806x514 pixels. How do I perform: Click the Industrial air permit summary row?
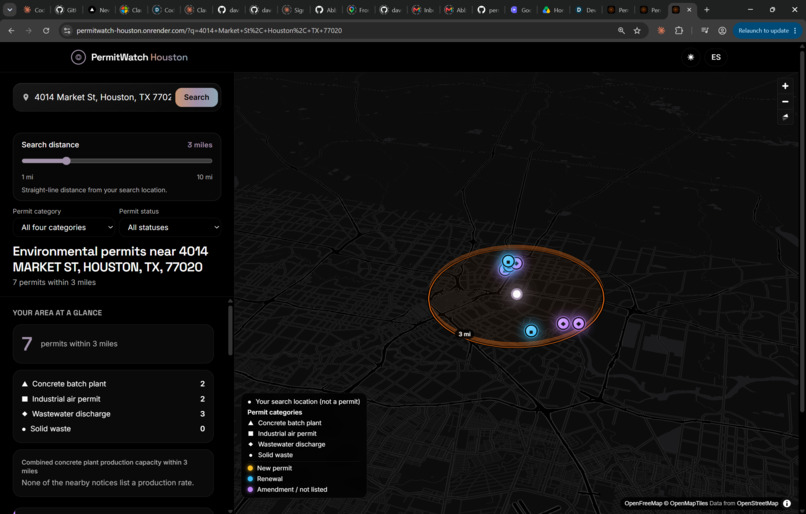point(113,399)
